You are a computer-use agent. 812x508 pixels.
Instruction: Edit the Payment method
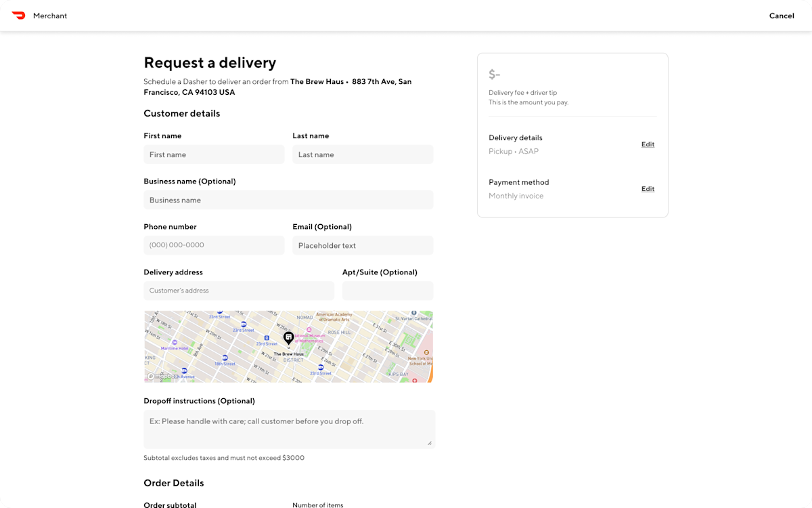click(x=648, y=189)
